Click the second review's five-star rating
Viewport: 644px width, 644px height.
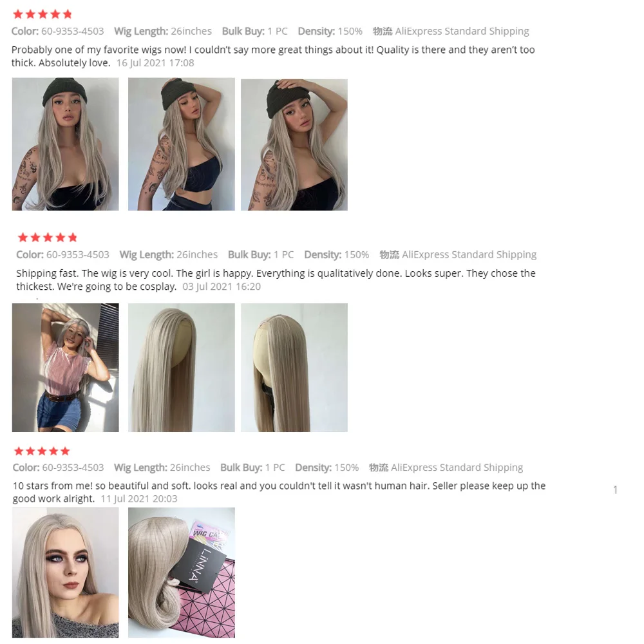click(48, 238)
